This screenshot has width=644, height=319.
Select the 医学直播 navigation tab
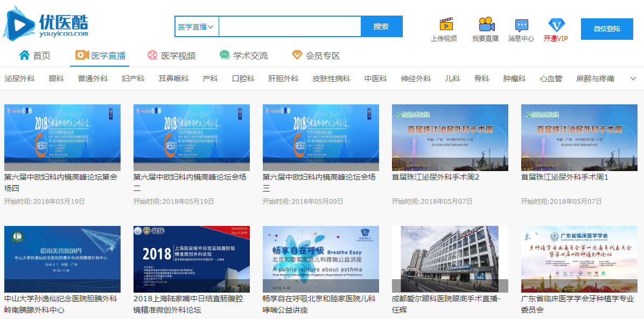(101, 55)
